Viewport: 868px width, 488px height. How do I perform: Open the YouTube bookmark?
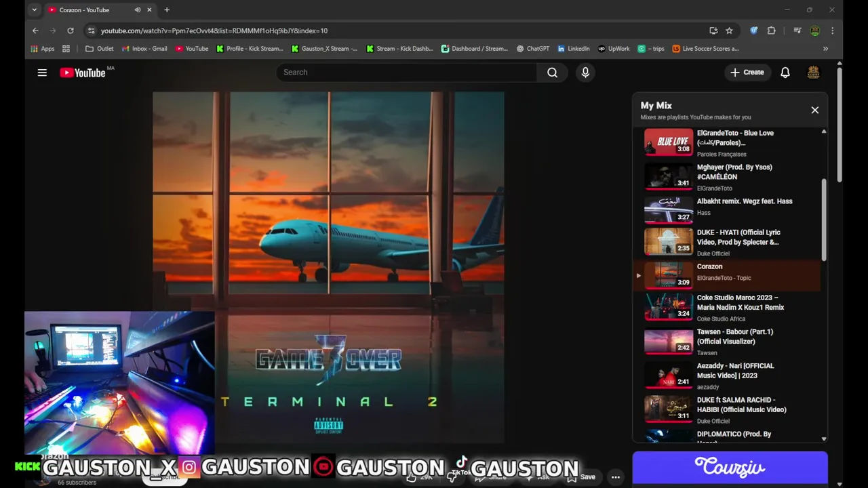tap(192, 49)
